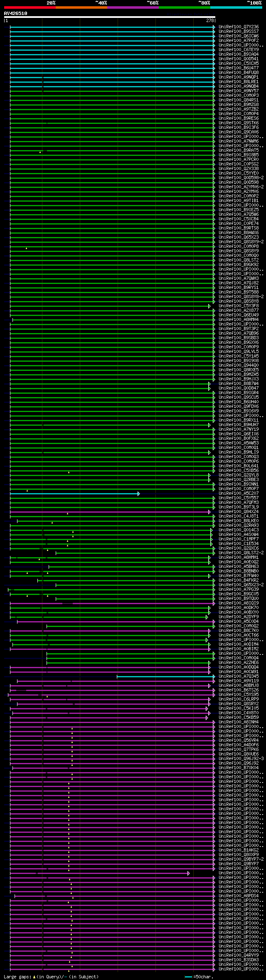266x980 pixels.
Task: Click the white query sequence ruler bar
Action: click(109, 17)
